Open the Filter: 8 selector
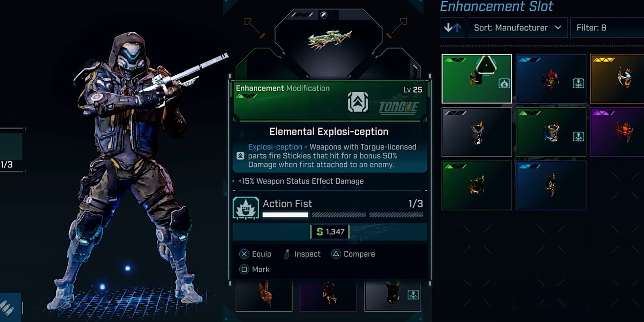 point(607,28)
